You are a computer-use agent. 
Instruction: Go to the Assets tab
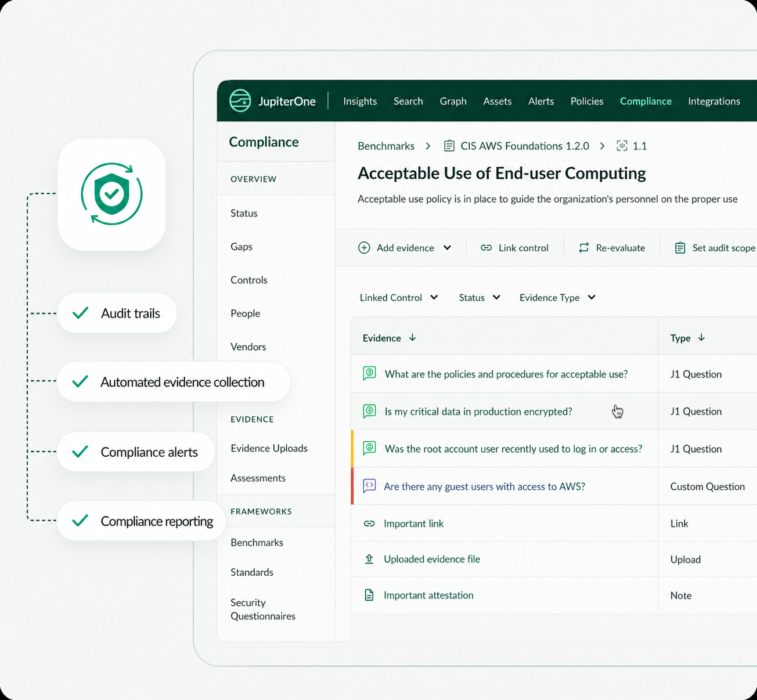tap(498, 101)
